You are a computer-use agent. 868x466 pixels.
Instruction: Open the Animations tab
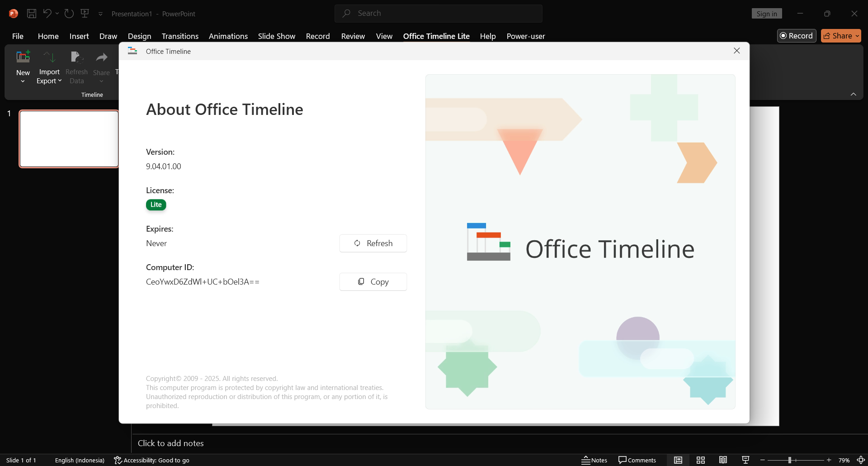(x=228, y=36)
